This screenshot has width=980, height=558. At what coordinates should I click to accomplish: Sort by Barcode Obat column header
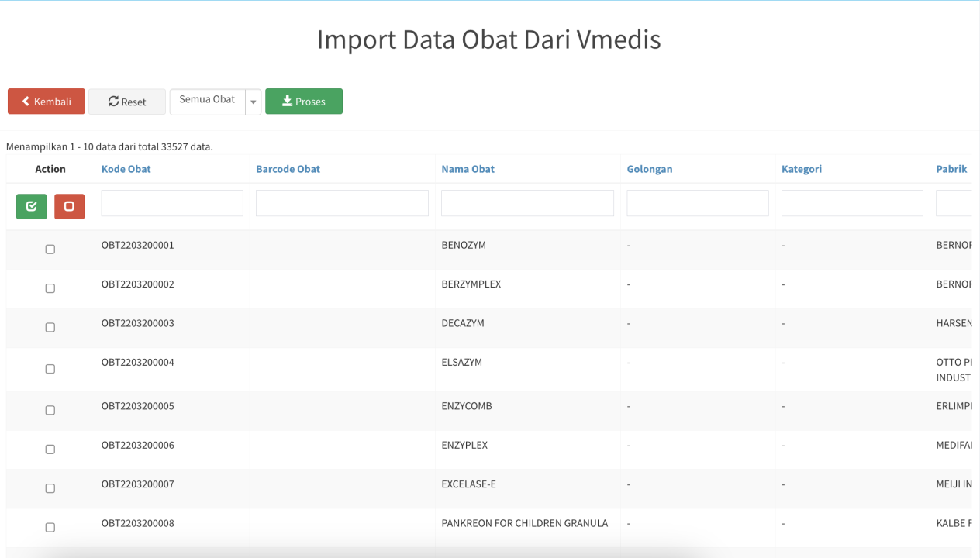tap(288, 169)
